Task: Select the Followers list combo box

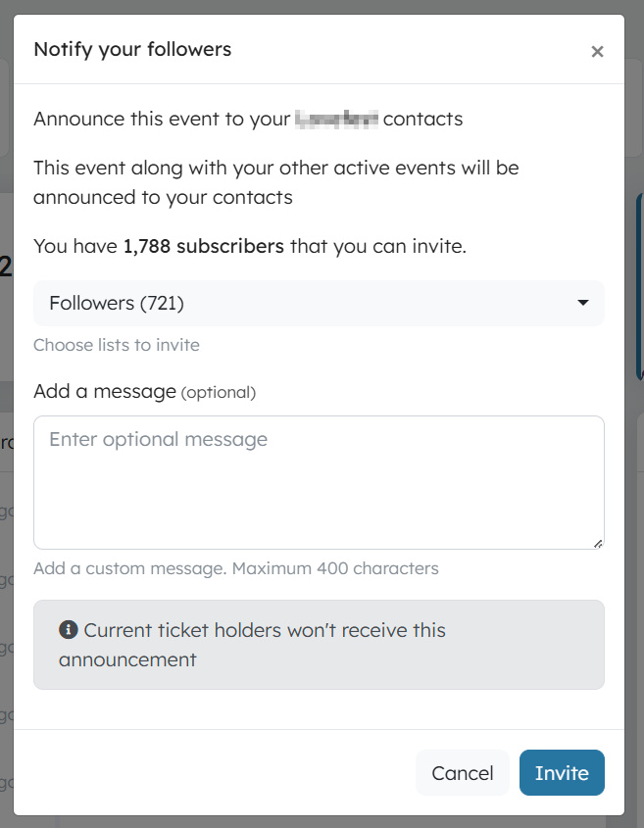Action: click(x=319, y=304)
